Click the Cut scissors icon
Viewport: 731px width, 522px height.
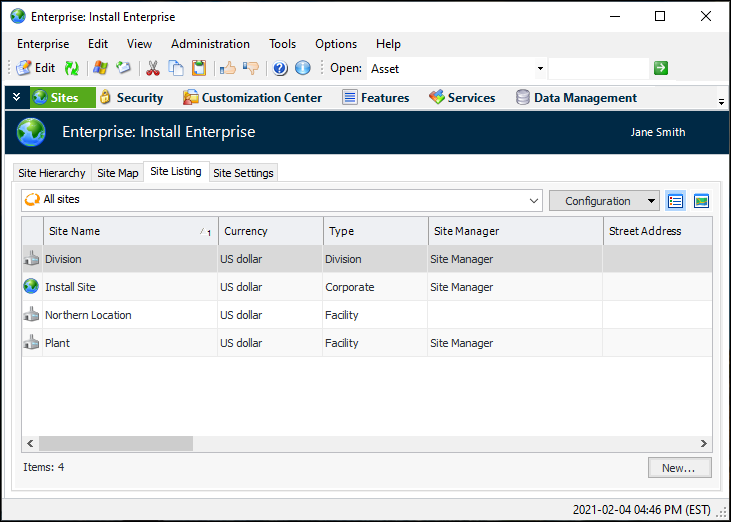153,68
